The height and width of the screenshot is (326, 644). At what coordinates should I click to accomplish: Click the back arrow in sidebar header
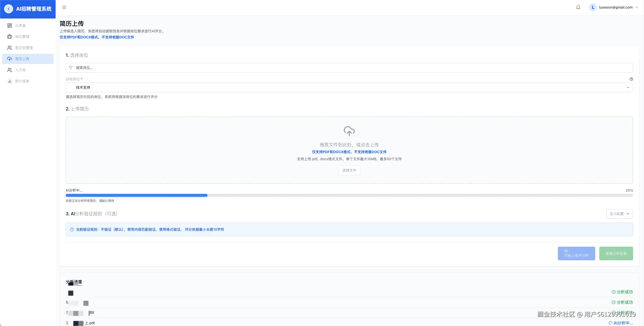[x=9, y=9]
